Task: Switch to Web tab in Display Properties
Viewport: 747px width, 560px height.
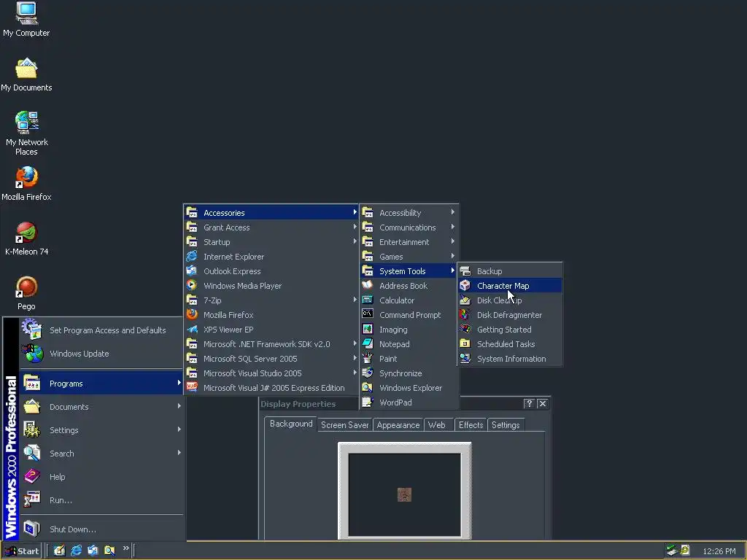Action: [x=437, y=425]
